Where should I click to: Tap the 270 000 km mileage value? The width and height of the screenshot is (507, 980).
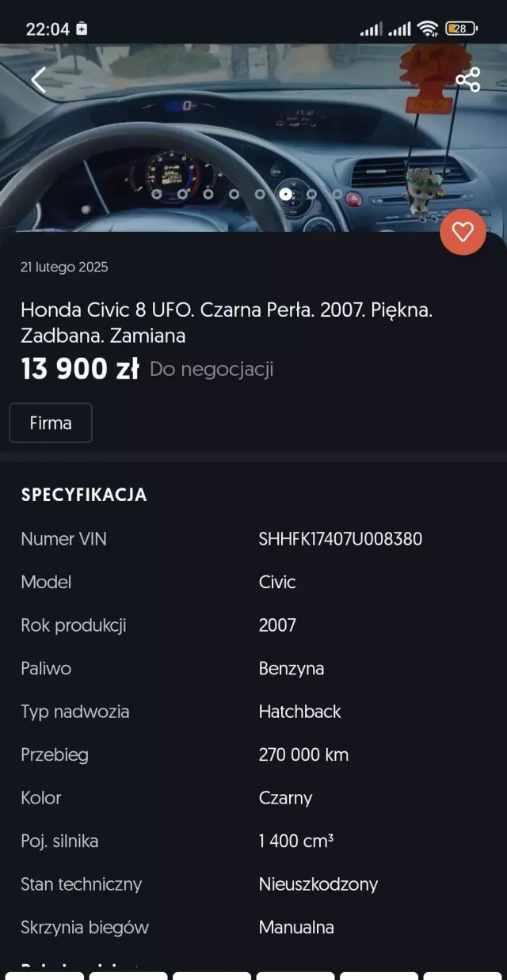[303, 754]
